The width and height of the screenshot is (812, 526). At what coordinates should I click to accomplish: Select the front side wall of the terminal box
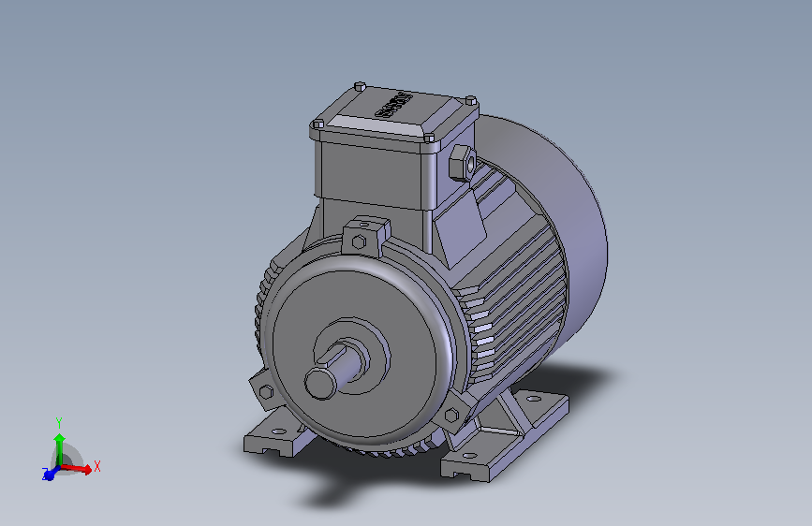[372, 175]
